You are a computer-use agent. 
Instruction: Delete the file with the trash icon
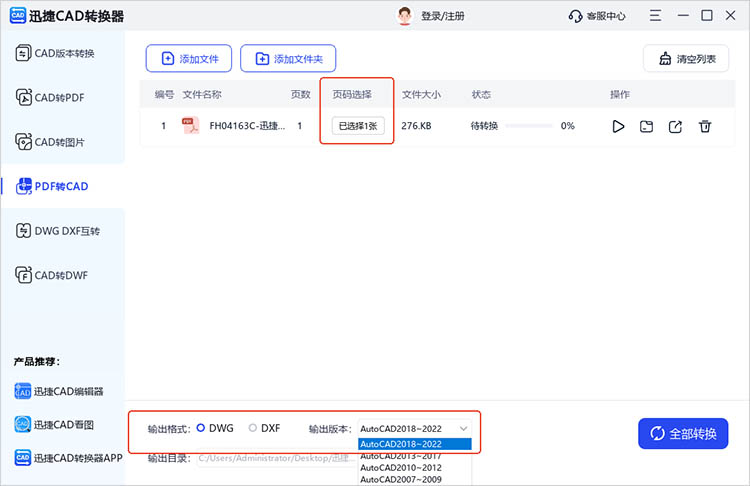click(705, 126)
